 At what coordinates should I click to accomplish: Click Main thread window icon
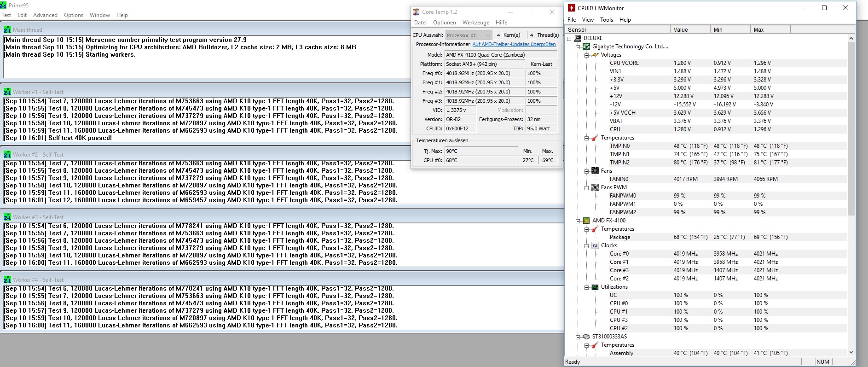[7, 29]
